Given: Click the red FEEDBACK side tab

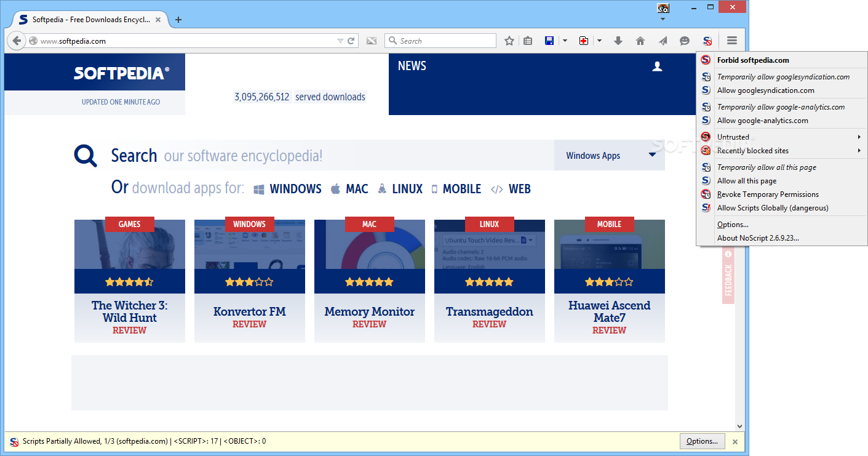Looking at the screenshot, I should tap(728, 276).
